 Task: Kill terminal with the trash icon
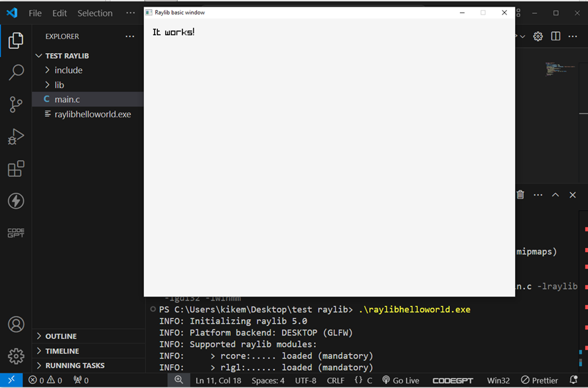[x=520, y=195]
